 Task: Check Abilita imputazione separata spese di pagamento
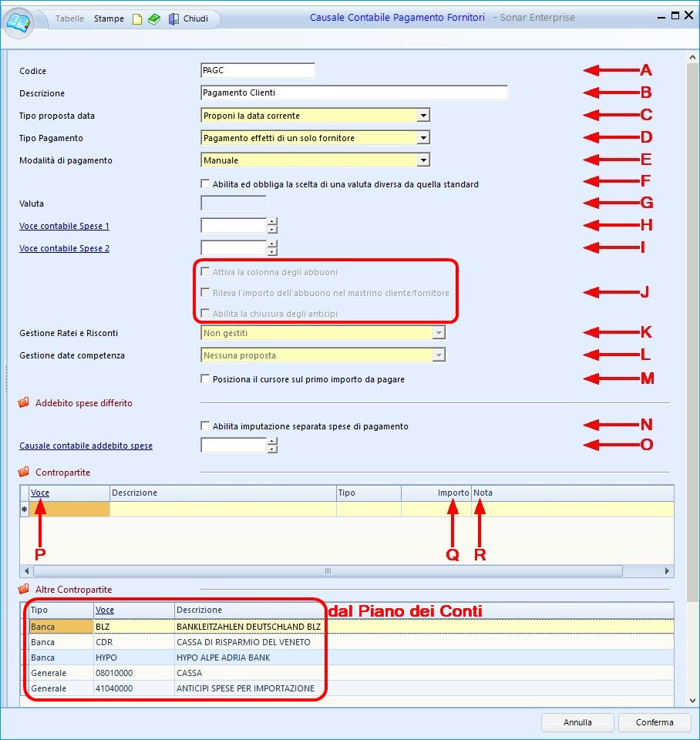(205, 426)
